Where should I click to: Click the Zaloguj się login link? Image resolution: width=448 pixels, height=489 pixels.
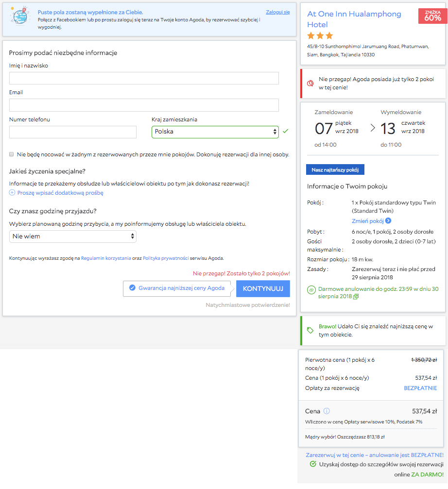pos(277,12)
